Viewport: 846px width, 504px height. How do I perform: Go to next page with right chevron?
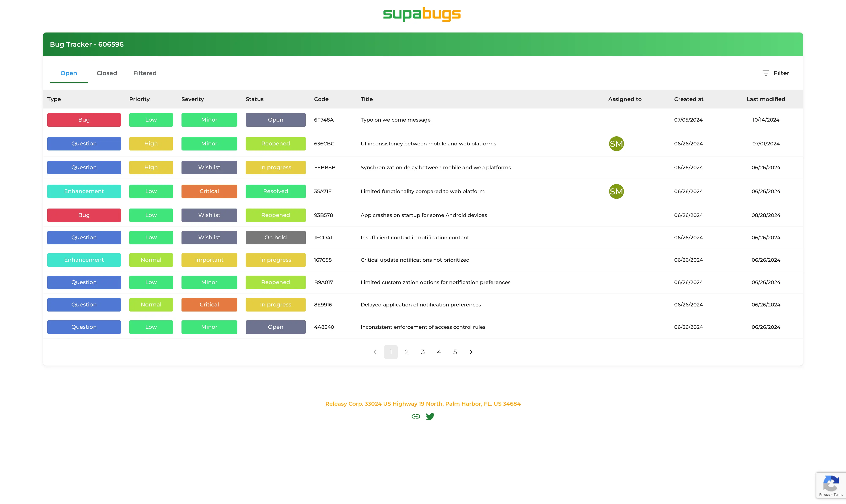tap(471, 352)
